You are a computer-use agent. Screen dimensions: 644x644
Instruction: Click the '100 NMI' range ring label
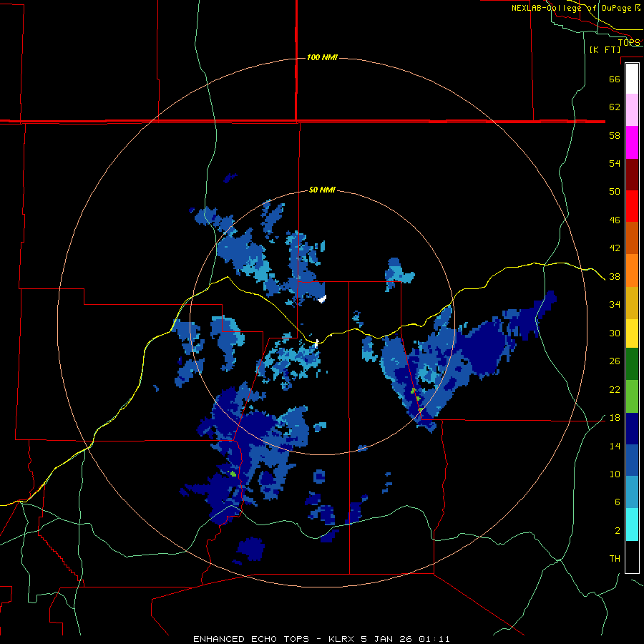coord(322,57)
